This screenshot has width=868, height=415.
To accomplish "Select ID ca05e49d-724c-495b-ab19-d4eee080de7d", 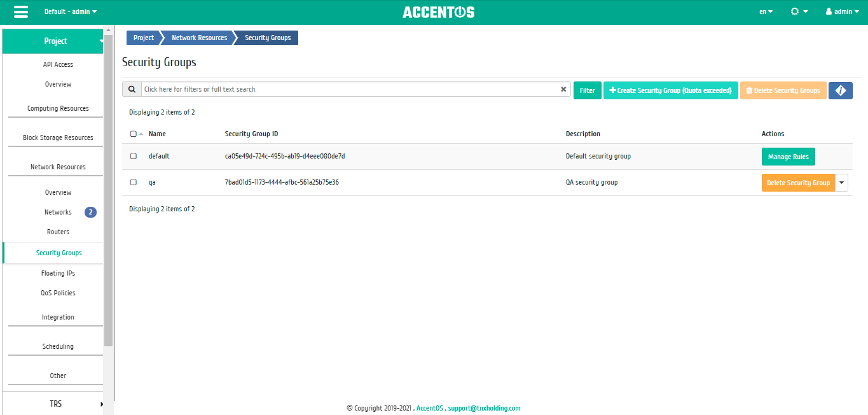I will pos(285,156).
